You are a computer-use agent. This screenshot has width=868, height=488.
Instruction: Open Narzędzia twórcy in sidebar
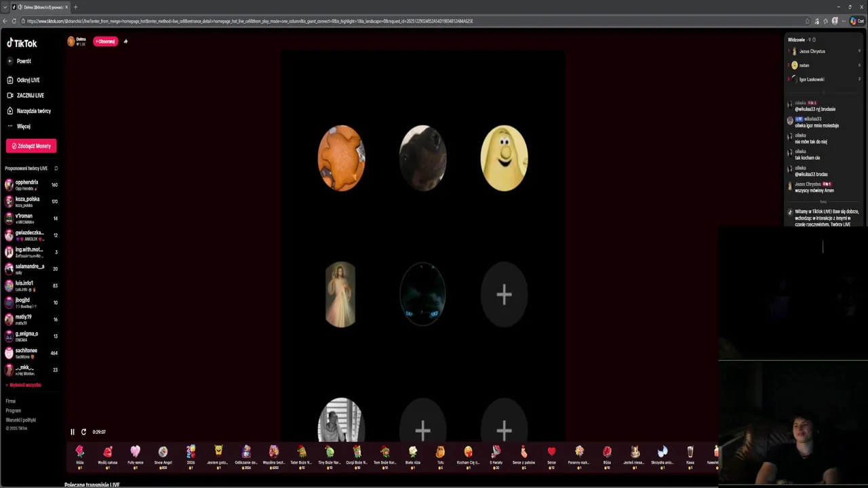tap(31, 111)
